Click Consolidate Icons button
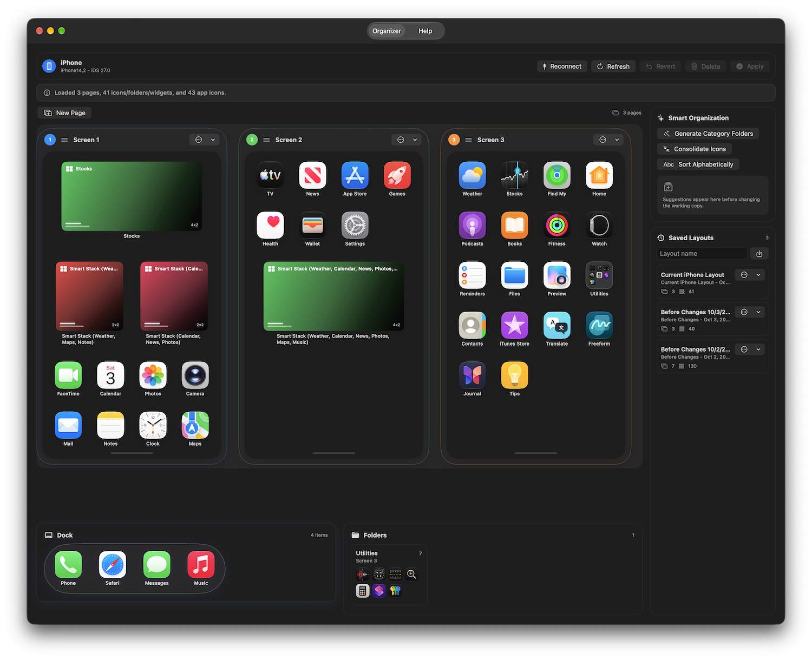This screenshot has height=660, width=812. tap(695, 149)
